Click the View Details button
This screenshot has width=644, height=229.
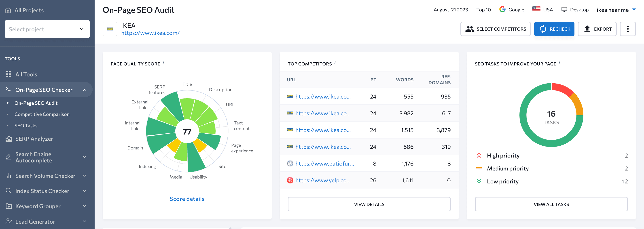(x=369, y=204)
